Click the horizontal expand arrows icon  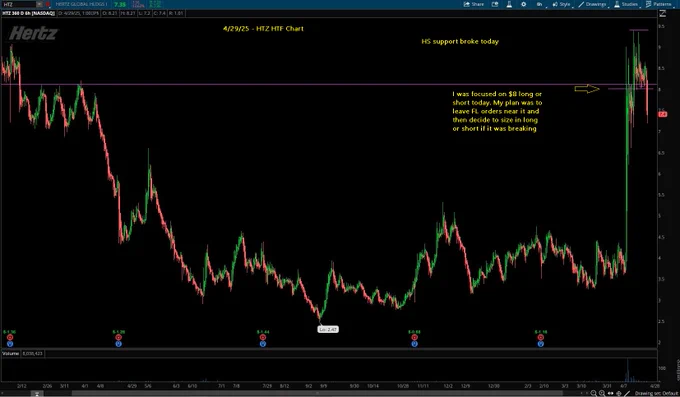(611, 393)
